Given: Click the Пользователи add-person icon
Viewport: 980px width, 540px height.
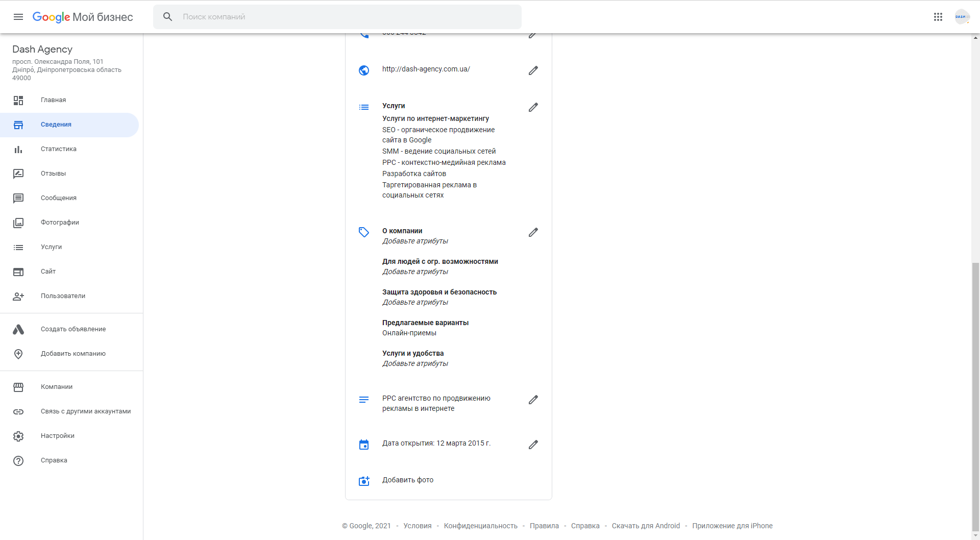Looking at the screenshot, I should [18, 296].
